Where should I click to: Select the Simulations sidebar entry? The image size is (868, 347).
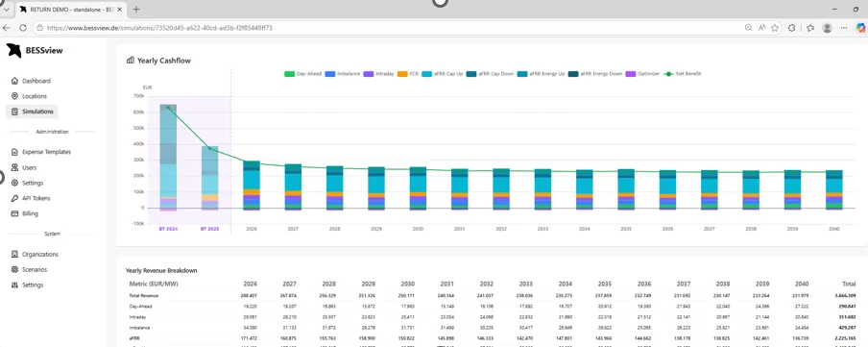(32, 112)
